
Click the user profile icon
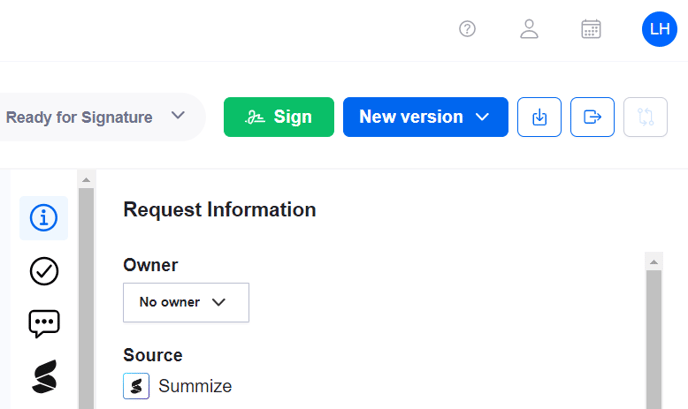pos(529,29)
